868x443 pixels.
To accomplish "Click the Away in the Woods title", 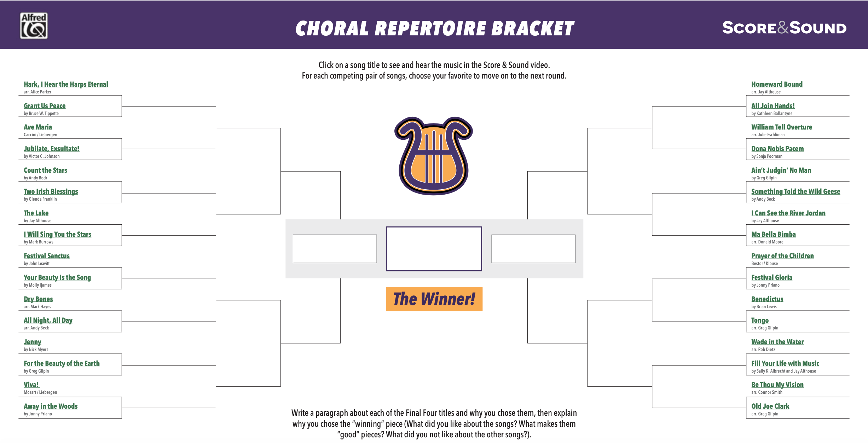I will point(51,406).
